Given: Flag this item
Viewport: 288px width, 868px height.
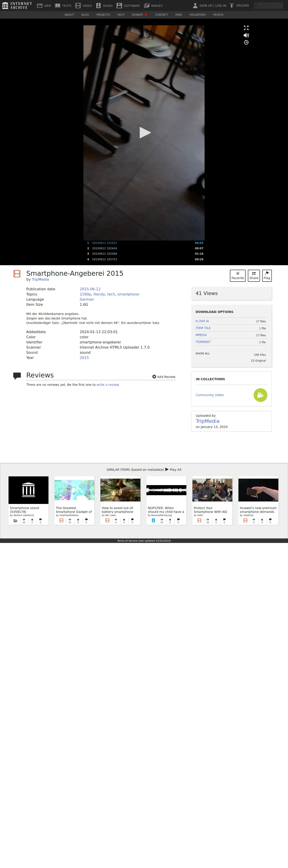Looking at the screenshot, I should coord(267,276).
